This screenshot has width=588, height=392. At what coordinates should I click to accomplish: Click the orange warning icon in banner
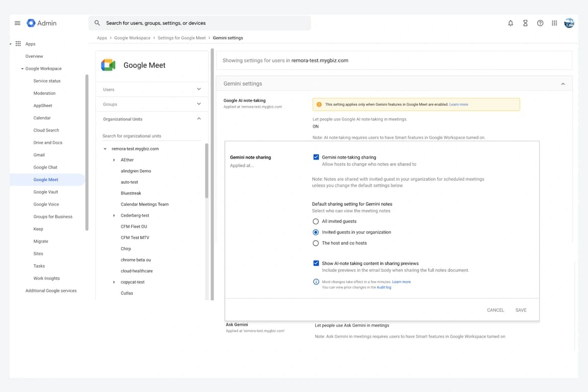click(x=319, y=104)
